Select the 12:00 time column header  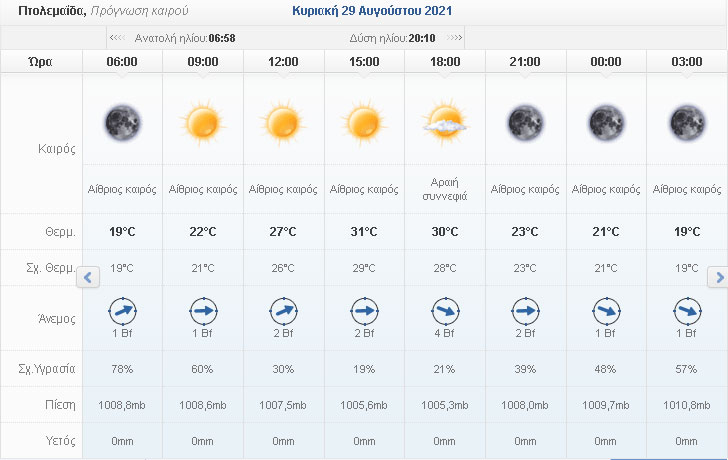pos(283,62)
